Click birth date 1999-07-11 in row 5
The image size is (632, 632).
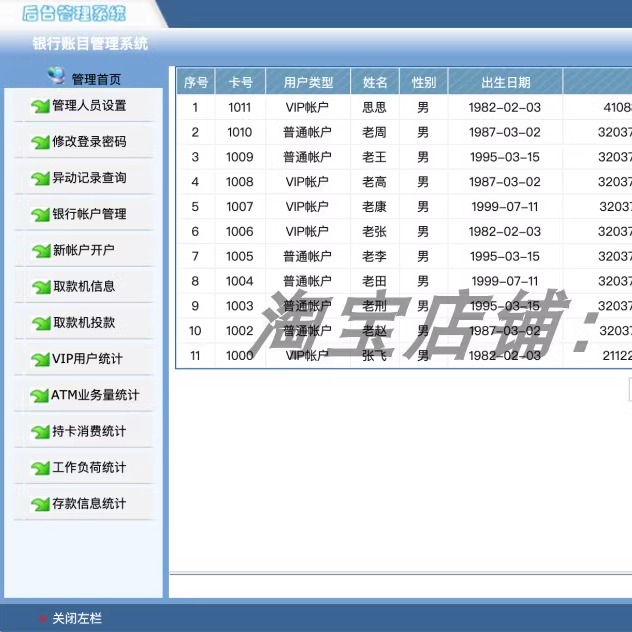tap(505, 207)
